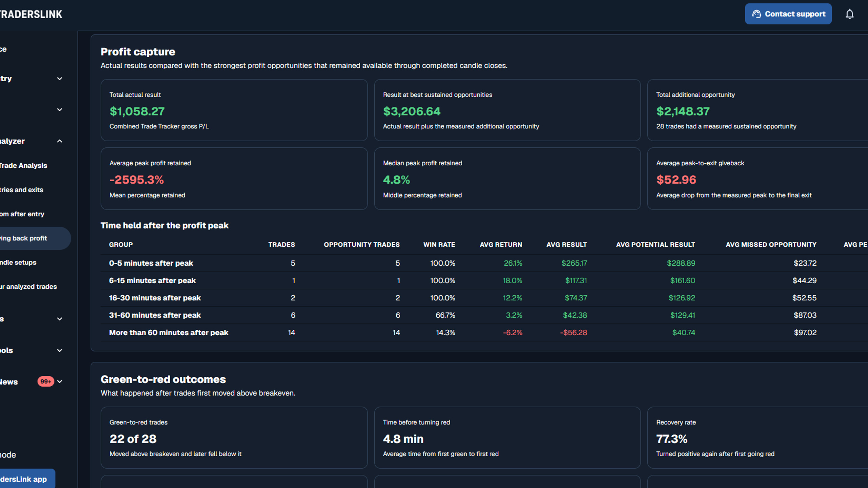Click the $3,206.64 best sustained opportunities value
The image size is (868, 488).
tap(412, 111)
